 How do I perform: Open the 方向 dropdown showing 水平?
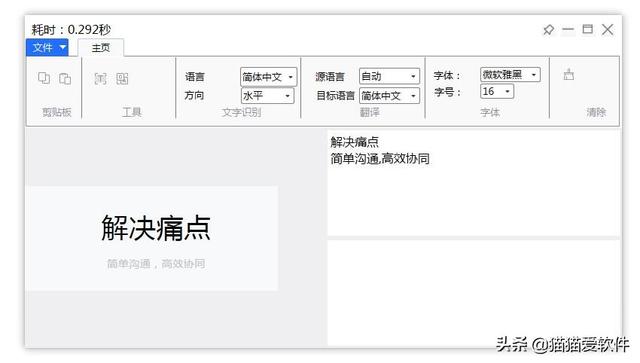pos(267,96)
